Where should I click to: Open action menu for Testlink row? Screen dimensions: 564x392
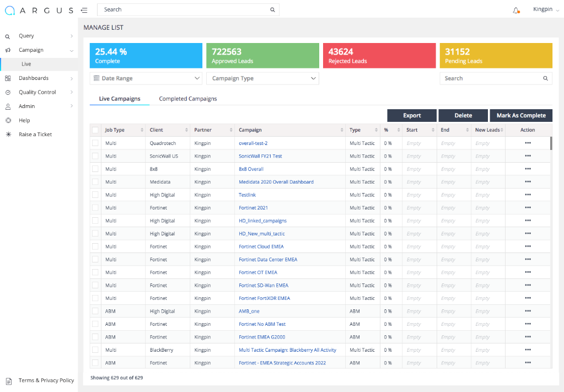click(x=528, y=195)
